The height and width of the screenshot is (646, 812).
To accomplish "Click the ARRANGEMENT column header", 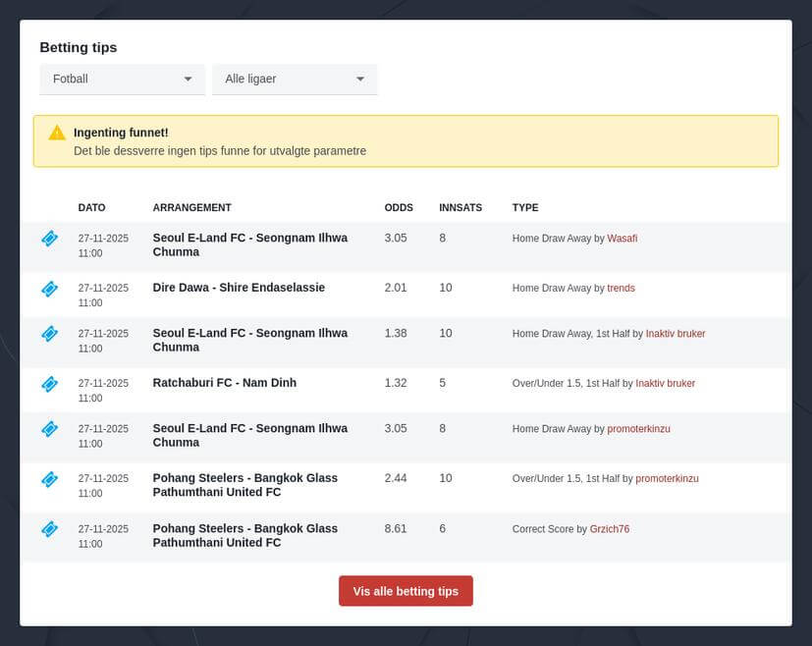I will [191, 208].
